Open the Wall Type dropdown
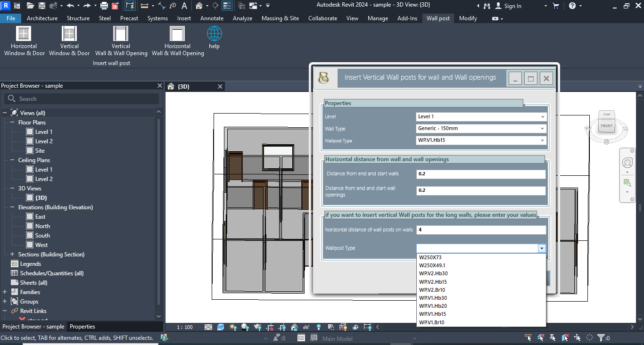This screenshot has width=644, height=345. coord(481,128)
